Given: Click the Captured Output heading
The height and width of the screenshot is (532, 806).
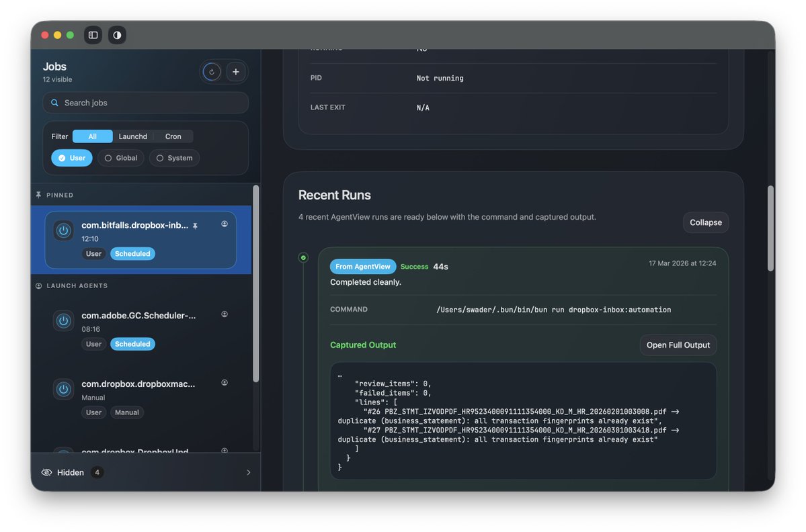Looking at the screenshot, I should point(363,345).
